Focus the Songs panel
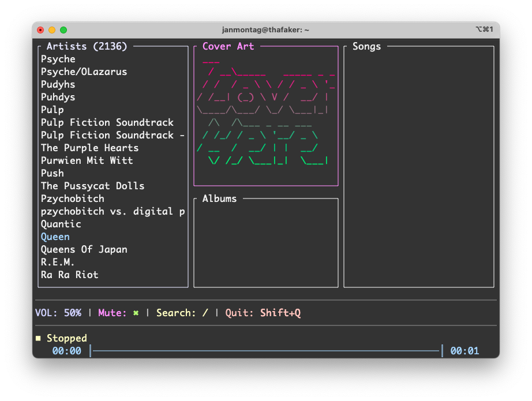The image size is (532, 401). 418,167
